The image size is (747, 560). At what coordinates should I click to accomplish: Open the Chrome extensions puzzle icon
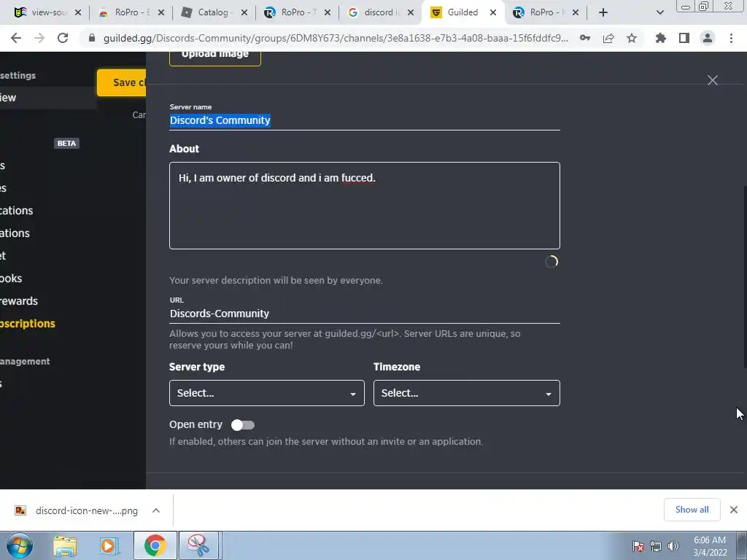661,38
